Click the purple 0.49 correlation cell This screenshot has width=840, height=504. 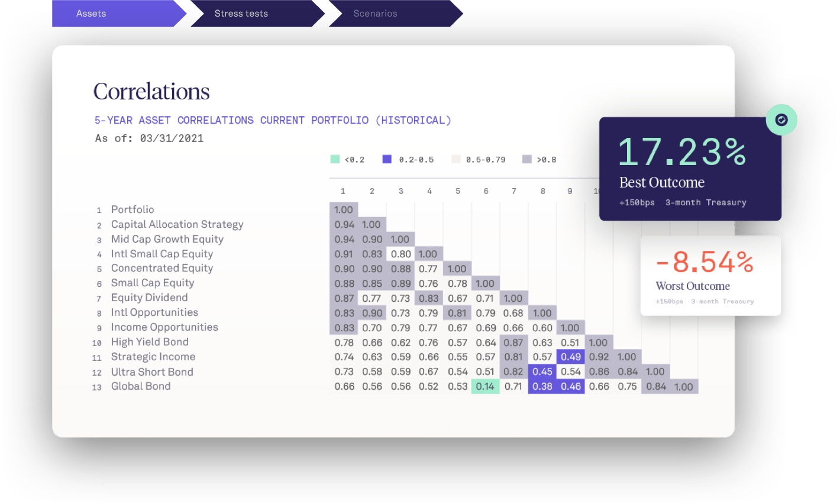[x=571, y=357]
